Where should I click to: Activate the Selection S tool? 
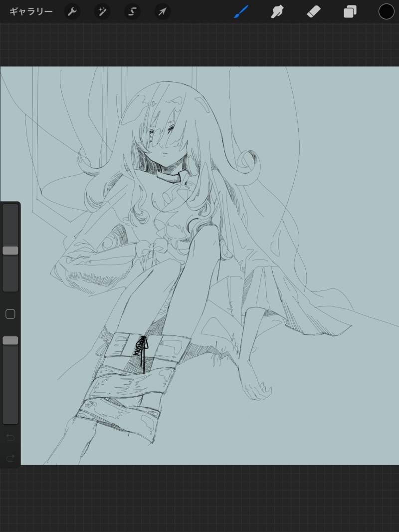click(x=132, y=12)
